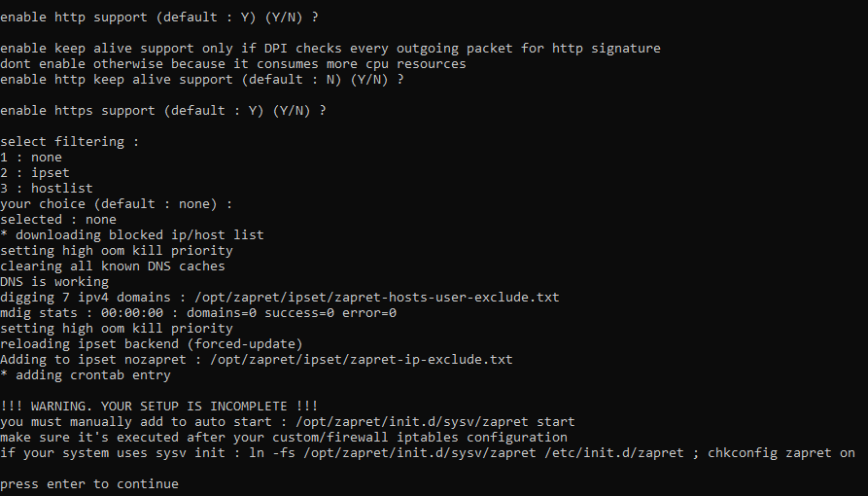
Task: Click the '* adding crontab entry' line
Action: click(x=86, y=374)
